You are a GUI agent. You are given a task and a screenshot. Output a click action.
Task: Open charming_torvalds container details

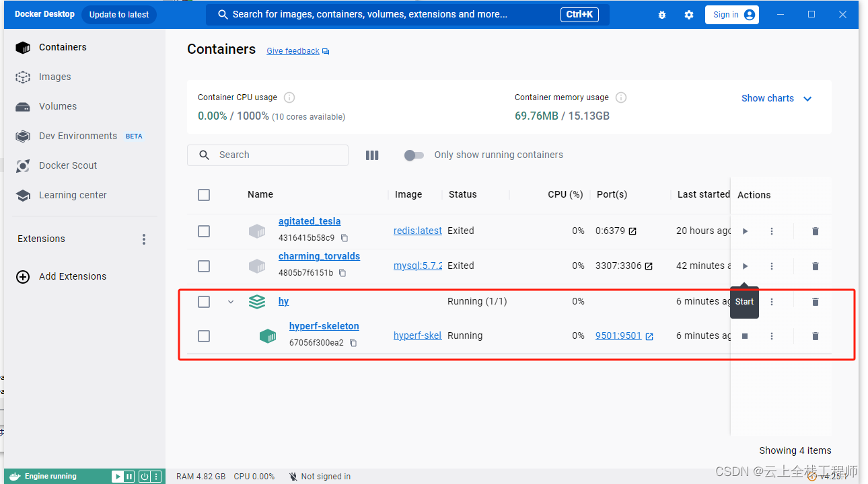[x=319, y=256]
